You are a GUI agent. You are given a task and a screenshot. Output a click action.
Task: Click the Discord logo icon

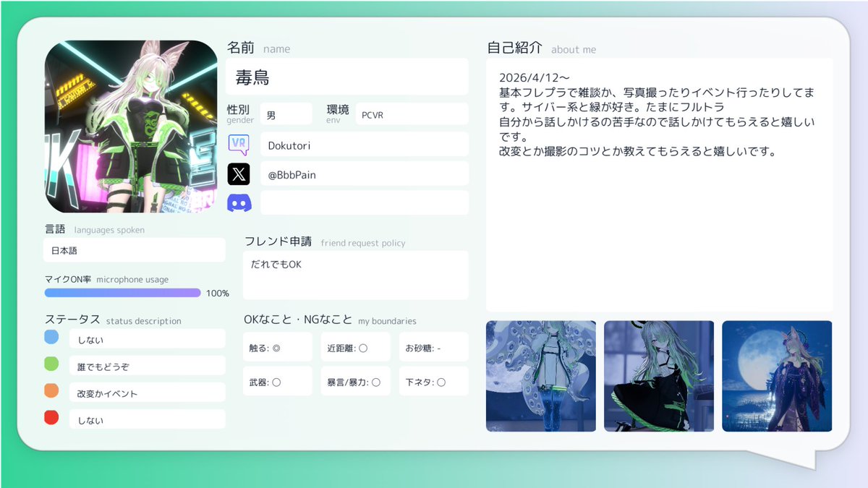pos(239,203)
